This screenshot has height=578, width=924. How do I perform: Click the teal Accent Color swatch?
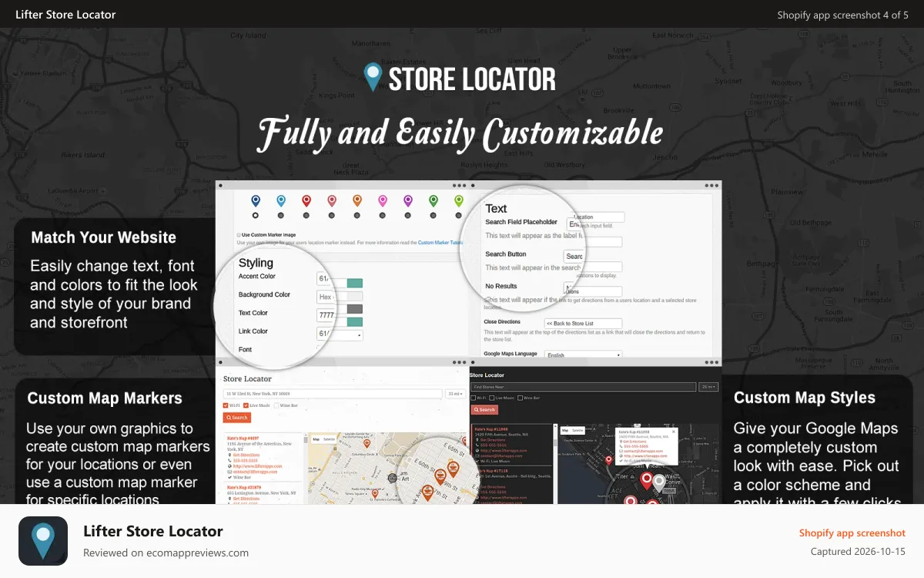point(355,283)
